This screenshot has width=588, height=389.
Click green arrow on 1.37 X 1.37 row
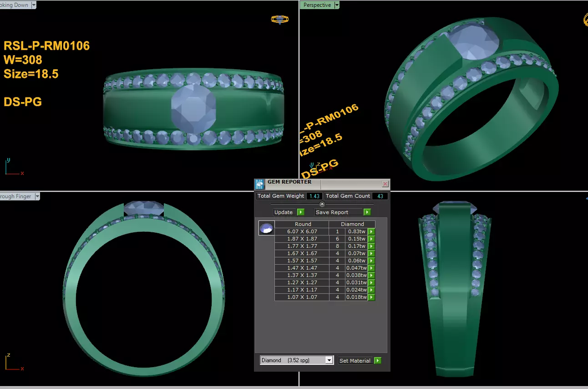point(371,275)
